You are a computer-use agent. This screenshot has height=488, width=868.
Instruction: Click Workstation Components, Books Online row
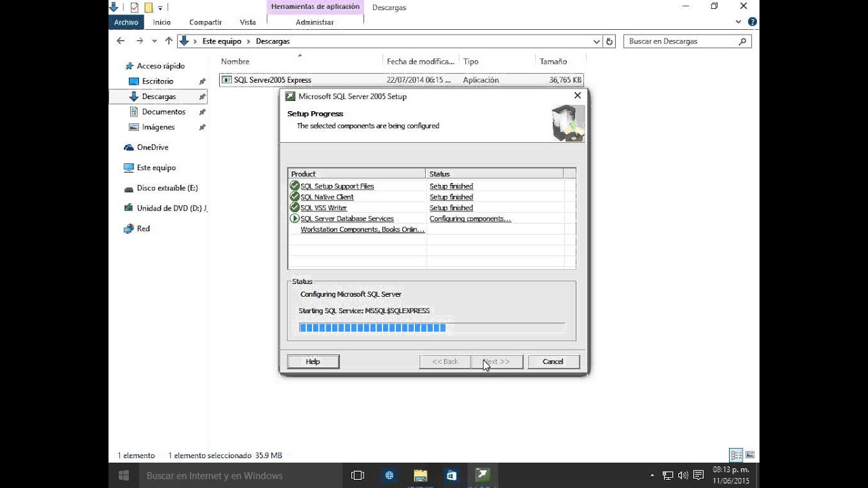coord(362,230)
